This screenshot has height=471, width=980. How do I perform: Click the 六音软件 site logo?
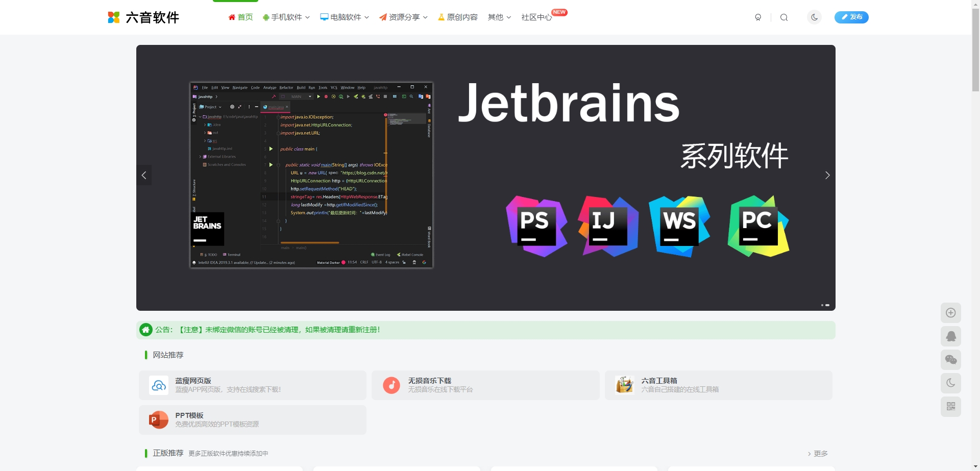pos(143,17)
